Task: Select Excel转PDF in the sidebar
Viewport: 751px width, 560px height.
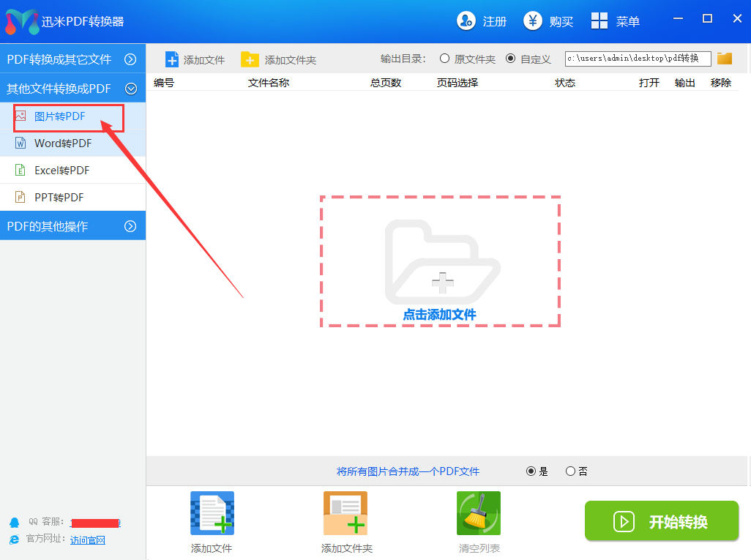Action: (x=61, y=171)
